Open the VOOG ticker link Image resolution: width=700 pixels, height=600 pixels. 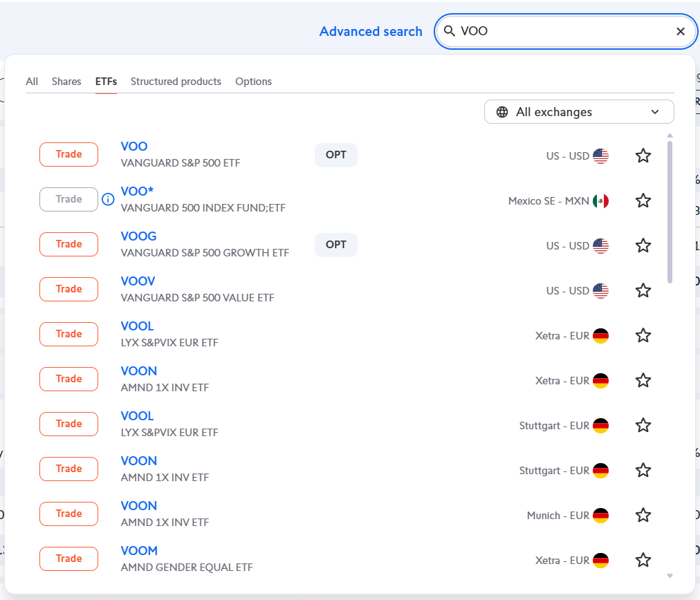139,236
